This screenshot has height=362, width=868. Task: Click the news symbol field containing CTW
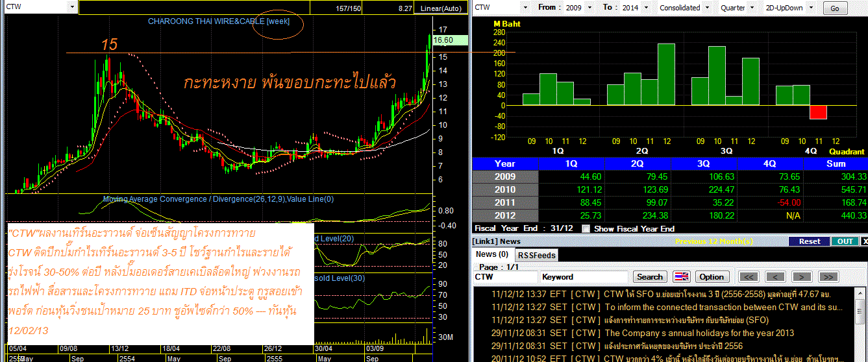pos(506,277)
